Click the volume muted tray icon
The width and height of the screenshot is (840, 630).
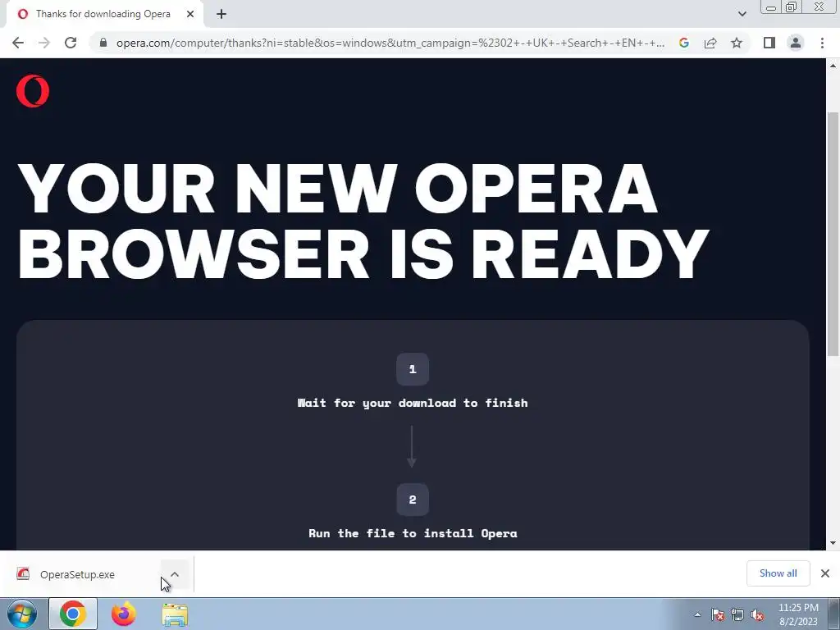click(x=757, y=614)
